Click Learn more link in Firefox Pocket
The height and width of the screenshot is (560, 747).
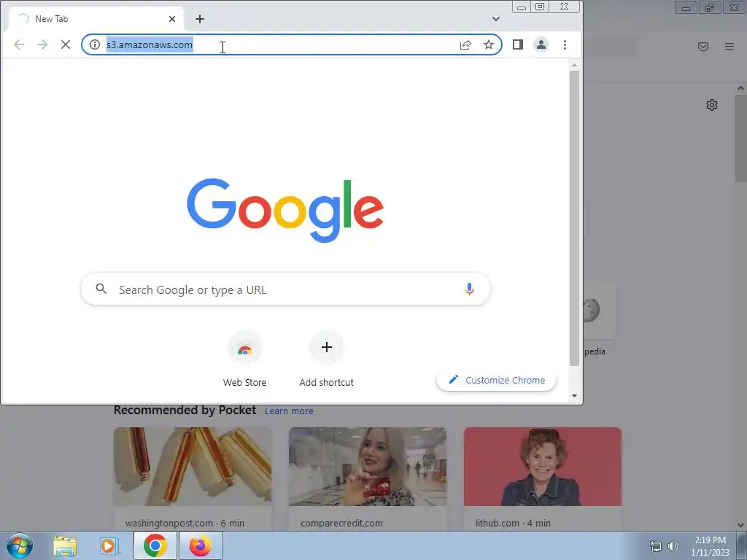coord(289,411)
